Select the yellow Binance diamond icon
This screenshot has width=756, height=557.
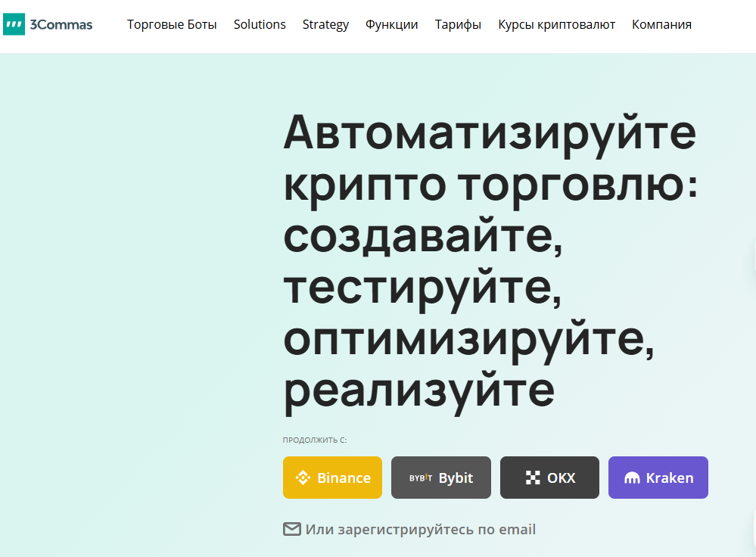301,478
